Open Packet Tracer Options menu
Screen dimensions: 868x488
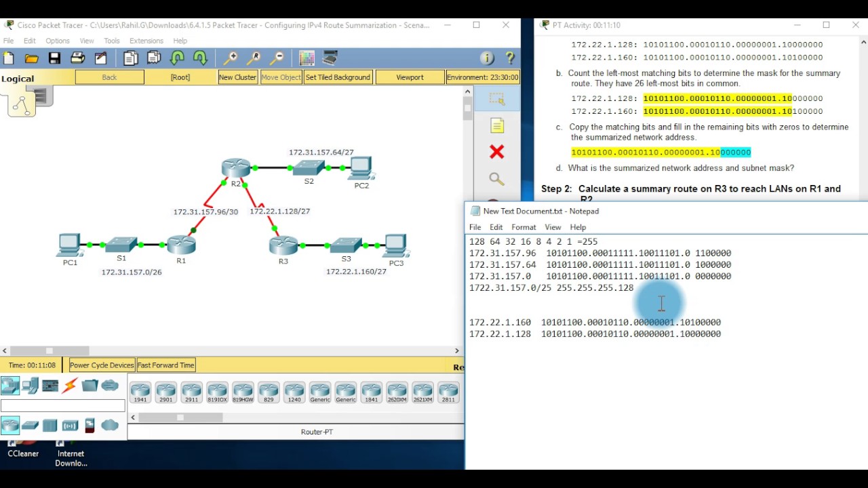point(58,41)
